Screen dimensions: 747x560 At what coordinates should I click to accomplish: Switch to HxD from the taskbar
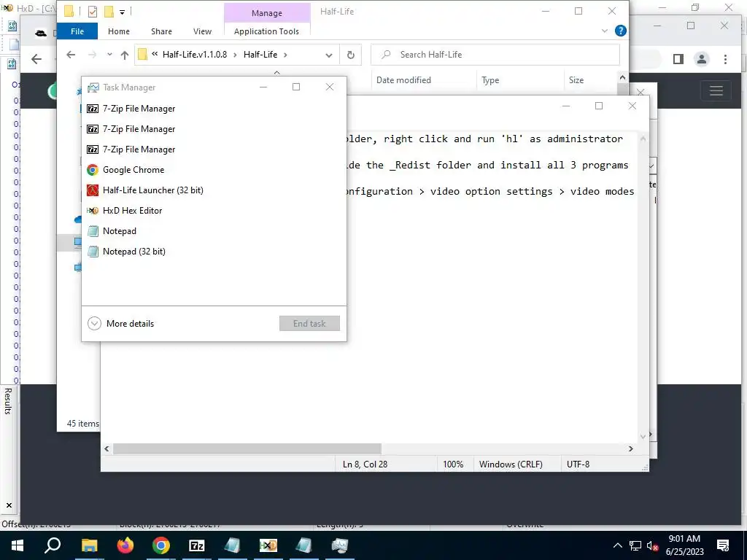coord(268,545)
